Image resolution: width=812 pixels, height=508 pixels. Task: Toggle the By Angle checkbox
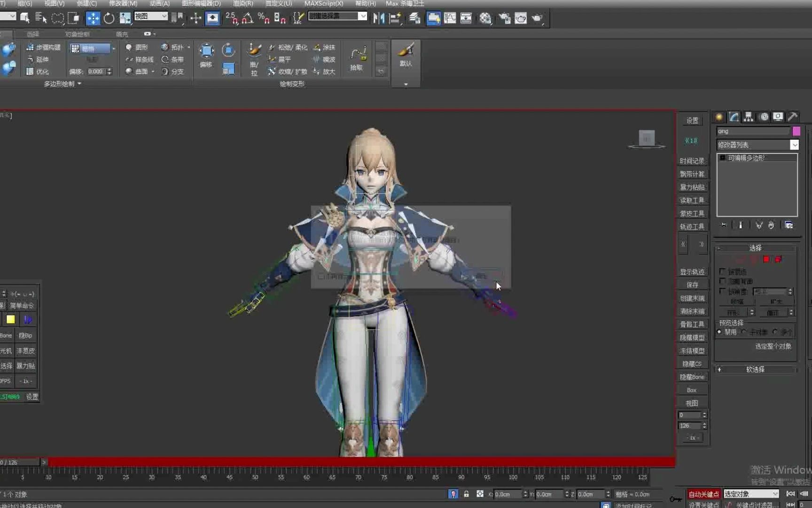tap(723, 291)
